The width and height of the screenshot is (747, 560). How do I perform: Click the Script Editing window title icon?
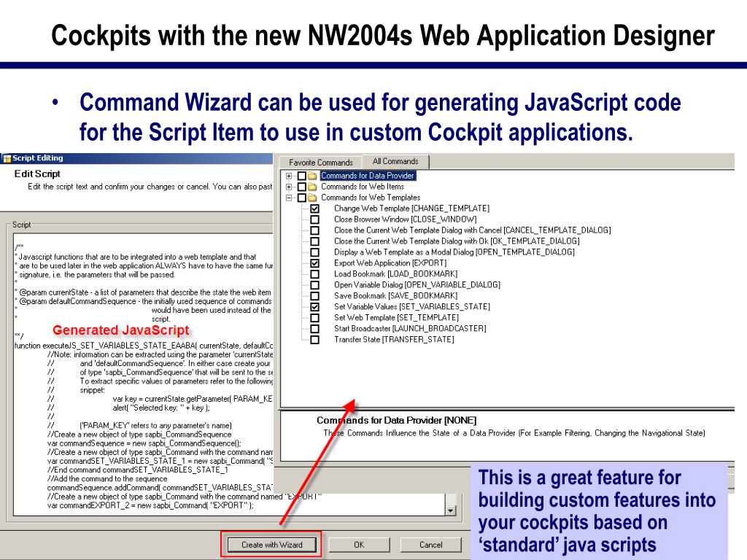(x=7, y=158)
